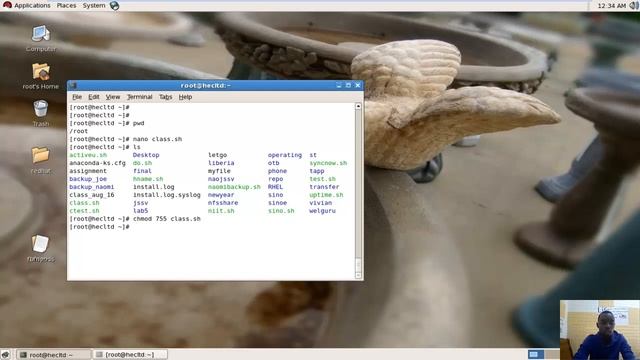Open the terminal File menu
Viewport: 640px width, 360px height.
pos(77,97)
